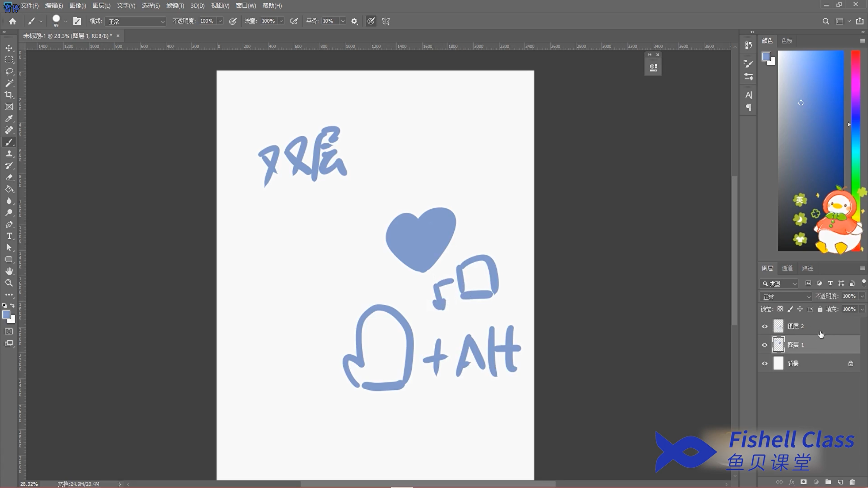Switch to the 通道 tab
Image resolution: width=868 pixels, height=488 pixels.
(787, 268)
